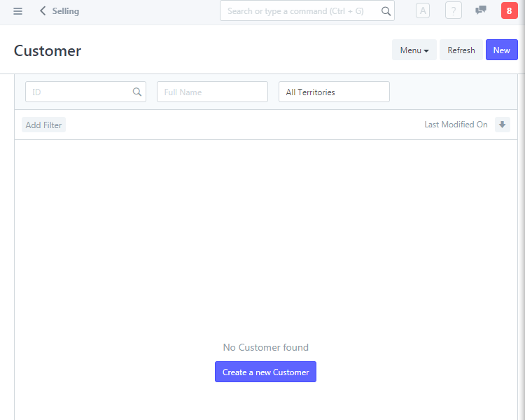Open the All Territories filter box

[x=334, y=92]
